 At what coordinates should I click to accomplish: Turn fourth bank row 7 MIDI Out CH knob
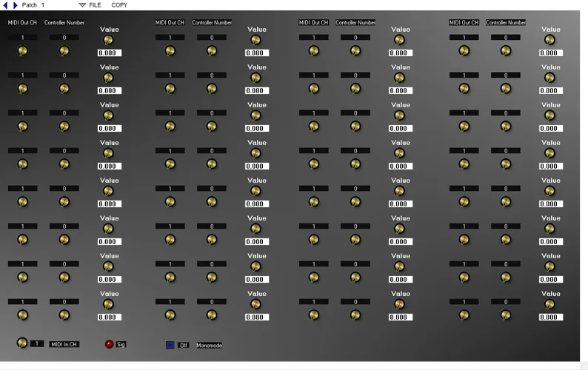coord(464,277)
